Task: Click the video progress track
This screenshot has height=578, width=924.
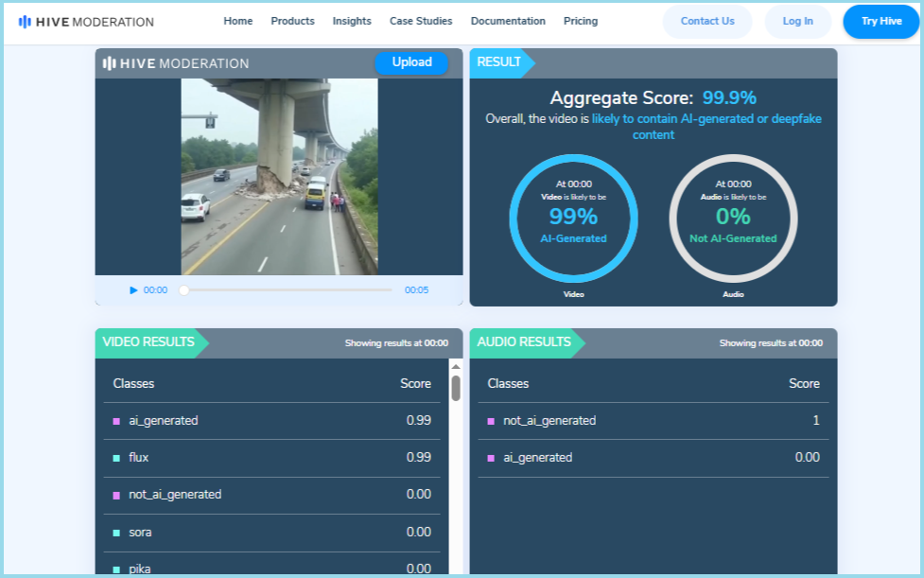Action: tap(288, 289)
